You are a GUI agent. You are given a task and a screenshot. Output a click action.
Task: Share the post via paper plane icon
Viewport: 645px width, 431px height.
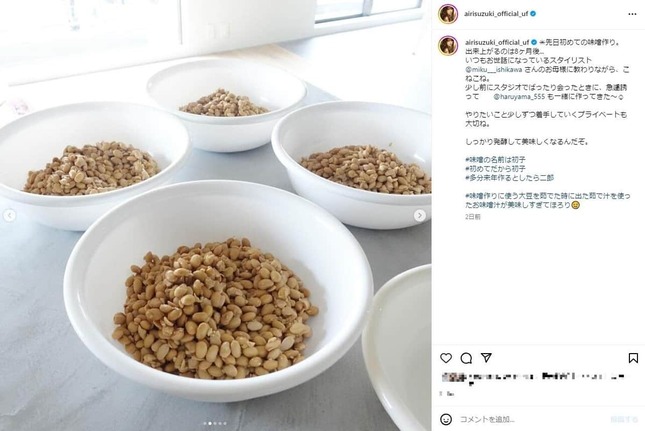click(486, 357)
